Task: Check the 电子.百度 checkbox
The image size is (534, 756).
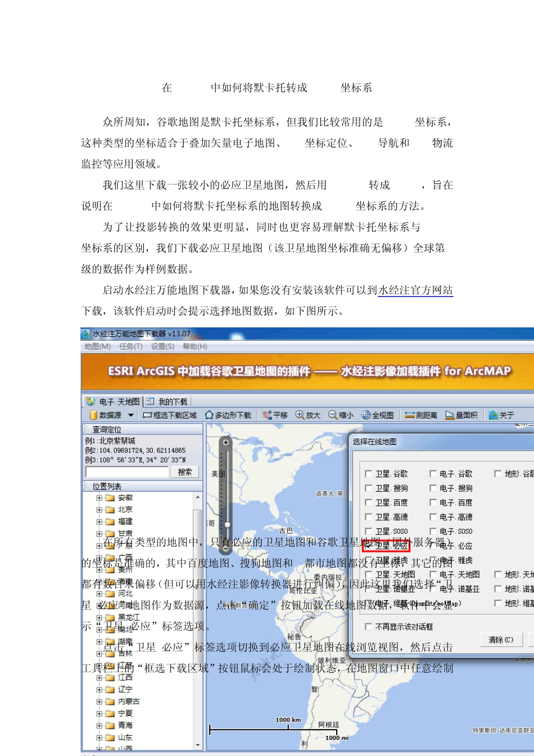Action: pos(433,502)
